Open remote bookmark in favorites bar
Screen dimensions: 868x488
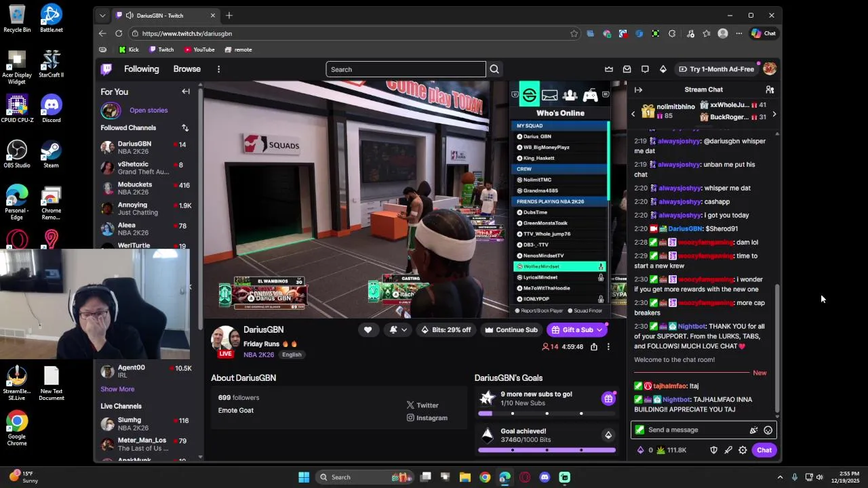click(238, 49)
